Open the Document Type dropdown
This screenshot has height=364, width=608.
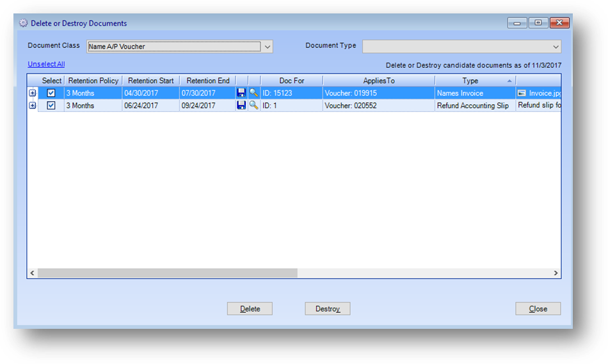point(556,46)
